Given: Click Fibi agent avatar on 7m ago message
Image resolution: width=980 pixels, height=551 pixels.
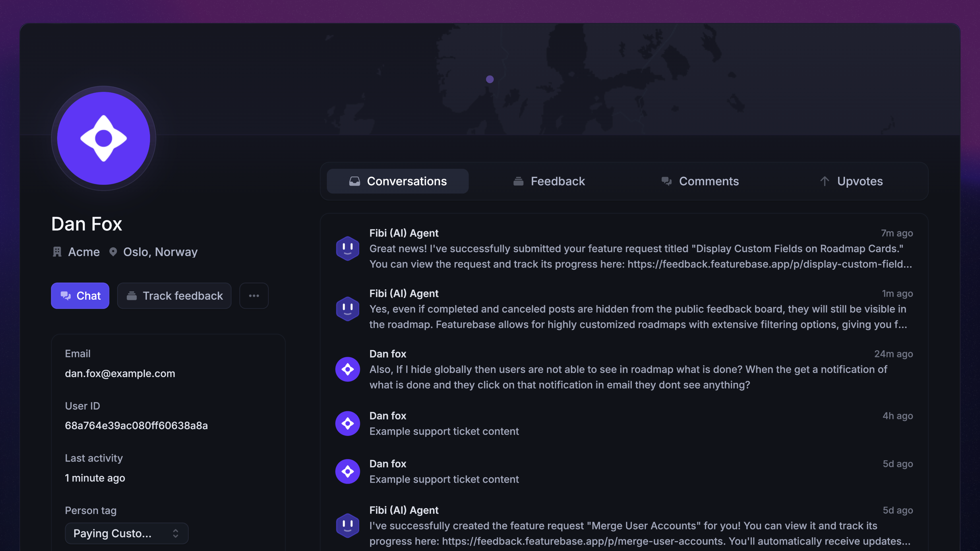Looking at the screenshot, I should pyautogui.click(x=347, y=248).
